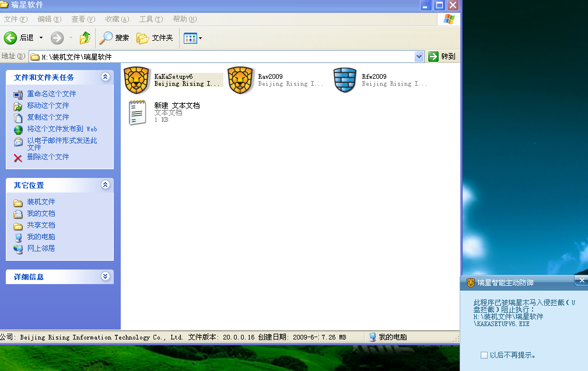
Task: Open the 查看(V) menu
Action: coord(83,19)
